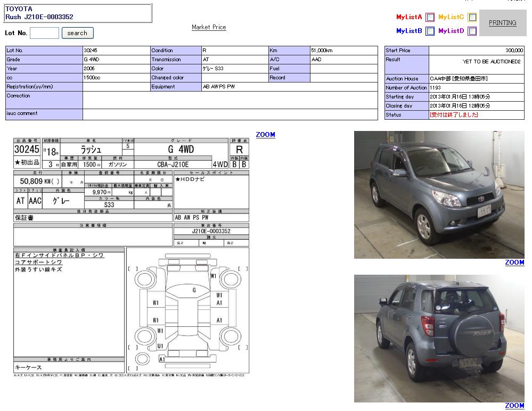Click ZOOM link below rear car photo

click(x=514, y=406)
